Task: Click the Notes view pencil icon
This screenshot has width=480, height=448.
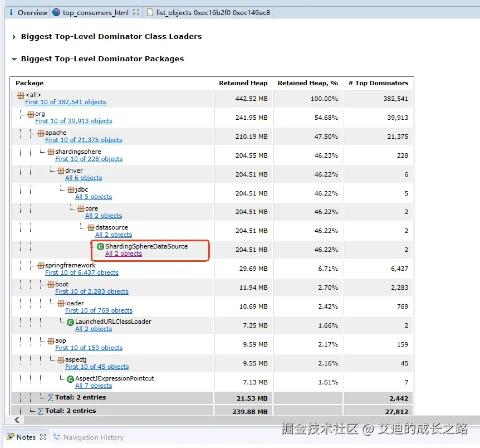Action: point(11,437)
